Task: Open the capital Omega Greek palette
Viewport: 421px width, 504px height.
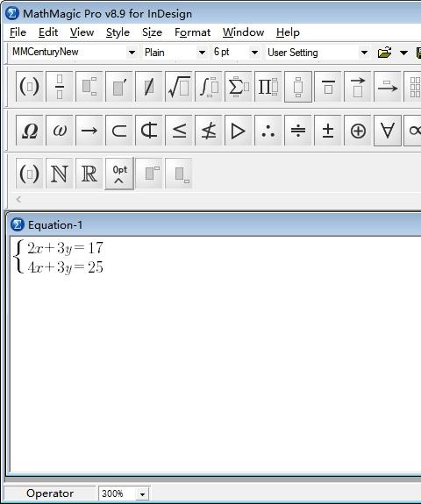Action: 30,131
